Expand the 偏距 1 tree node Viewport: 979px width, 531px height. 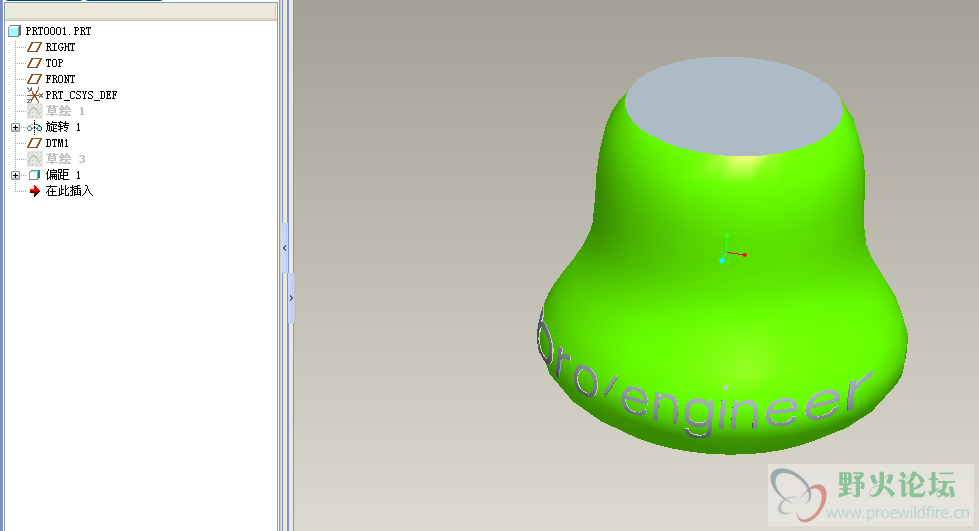pyautogui.click(x=16, y=176)
